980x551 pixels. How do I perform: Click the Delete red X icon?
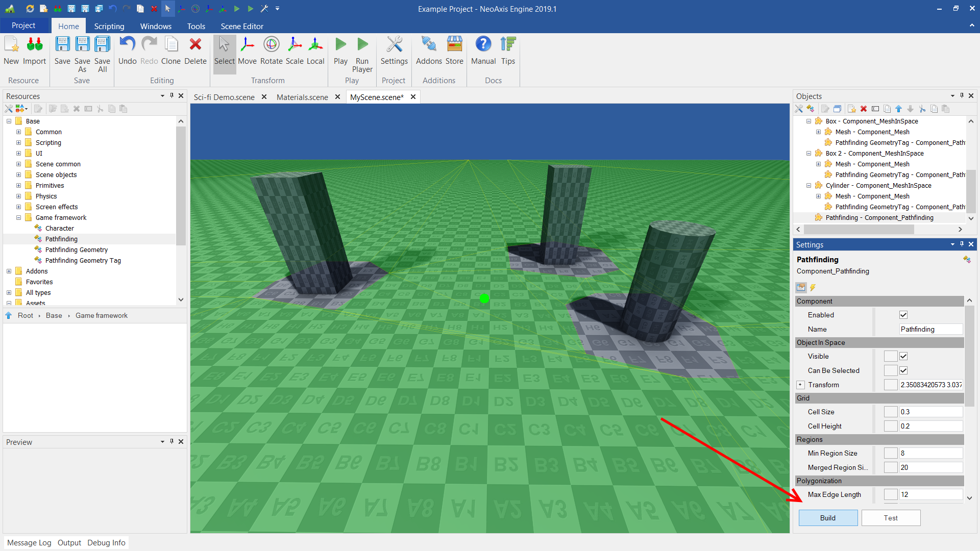(195, 45)
